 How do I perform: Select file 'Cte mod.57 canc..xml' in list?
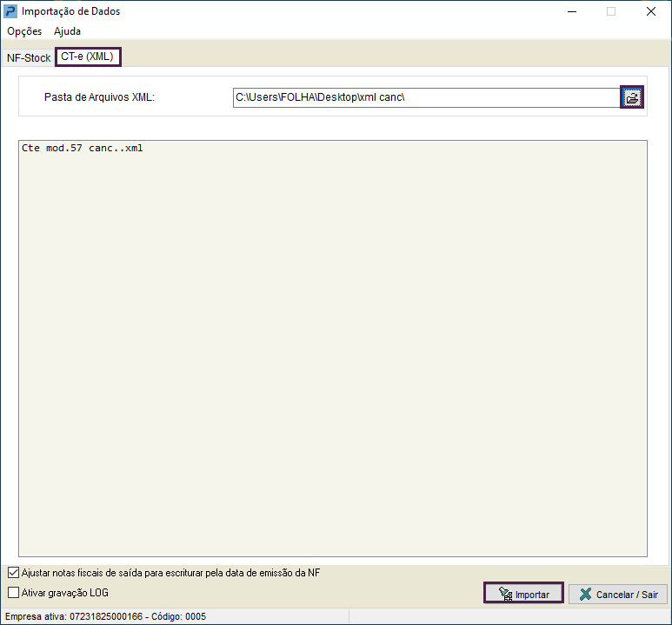click(x=83, y=149)
